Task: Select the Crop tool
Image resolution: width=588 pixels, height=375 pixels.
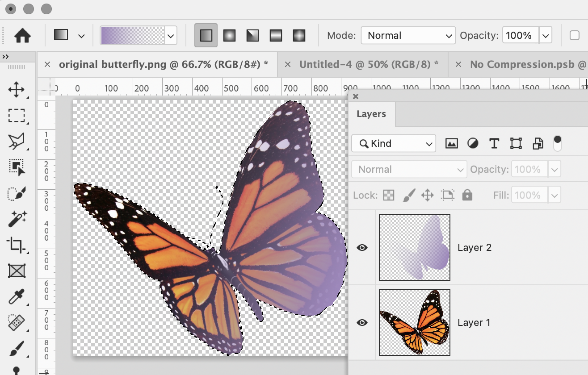Action: click(17, 245)
